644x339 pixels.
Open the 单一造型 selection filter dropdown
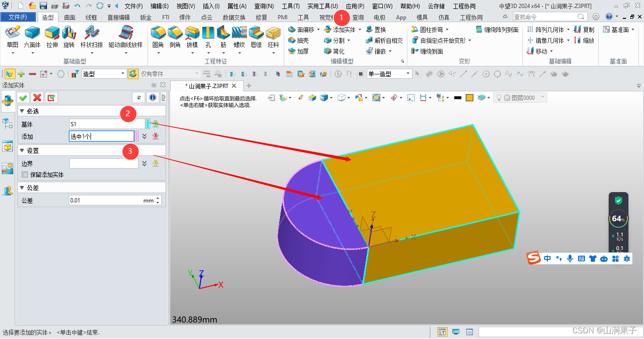pos(408,73)
